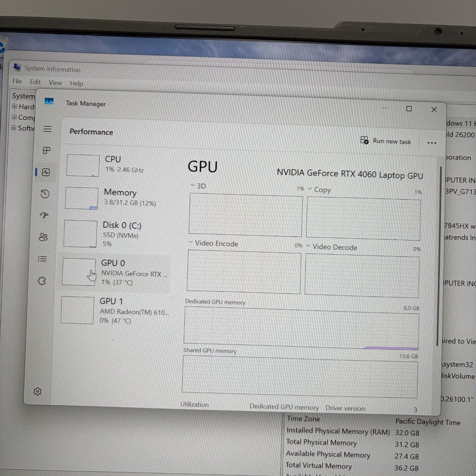Click the Task Manager app icon in title bar
476x476 pixels.
click(49, 101)
